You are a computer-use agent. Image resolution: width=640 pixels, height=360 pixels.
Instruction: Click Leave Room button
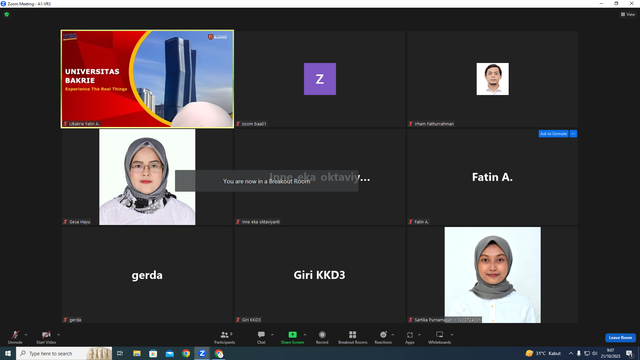click(620, 338)
